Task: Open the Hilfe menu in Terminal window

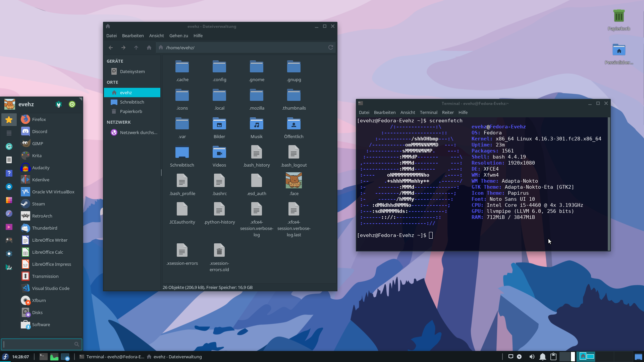Action: 463,112
